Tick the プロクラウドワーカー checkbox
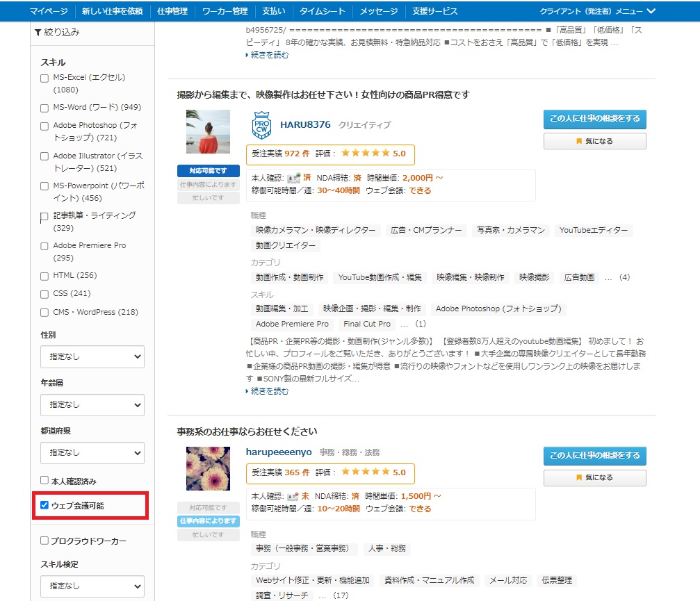 (44, 541)
